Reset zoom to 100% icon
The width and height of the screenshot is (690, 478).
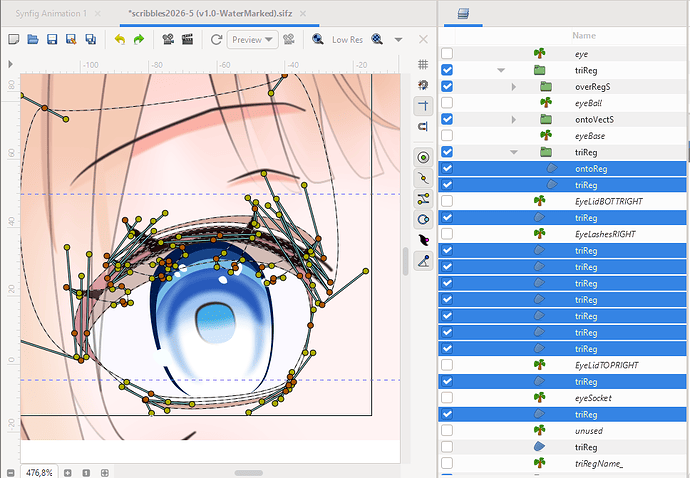point(86,473)
